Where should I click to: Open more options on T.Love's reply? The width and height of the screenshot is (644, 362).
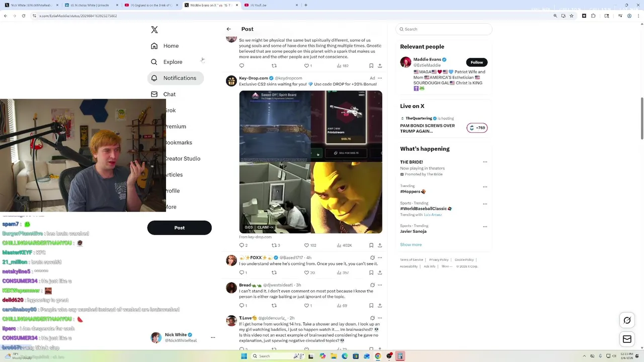pyautogui.click(x=380, y=318)
